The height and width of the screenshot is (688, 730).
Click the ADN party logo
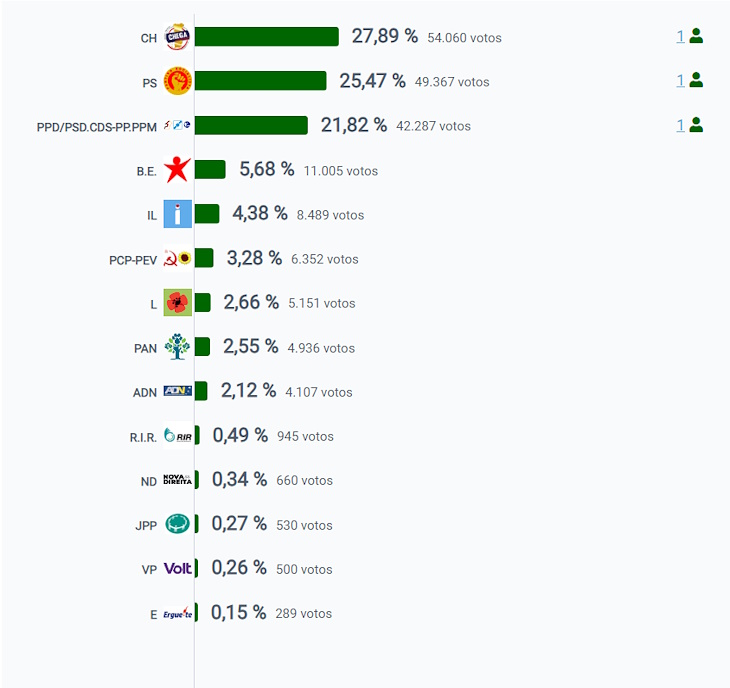click(177, 391)
